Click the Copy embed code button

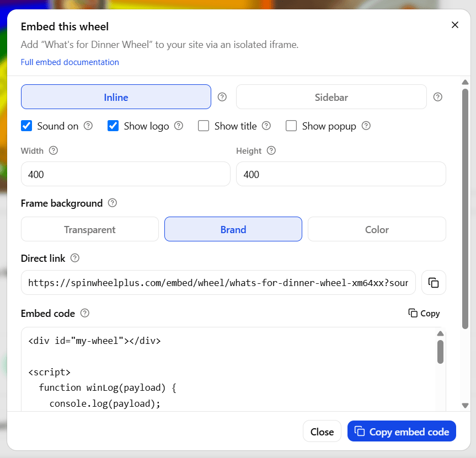click(x=402, y=432)
